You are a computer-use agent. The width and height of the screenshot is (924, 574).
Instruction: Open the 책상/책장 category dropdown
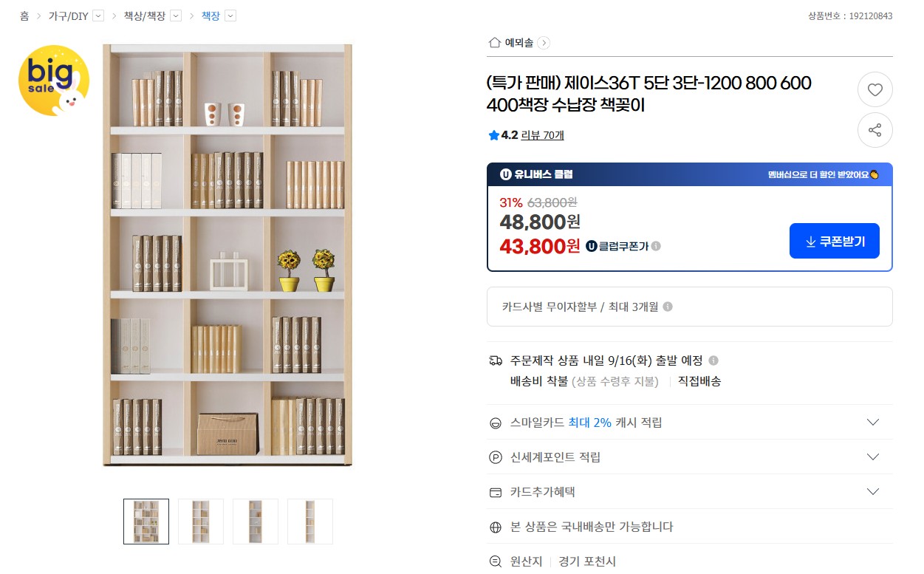coord(176,16)
